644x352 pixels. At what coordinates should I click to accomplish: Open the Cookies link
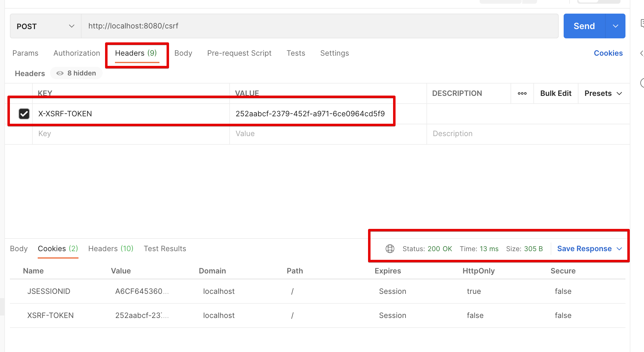(x=608, y=53)
